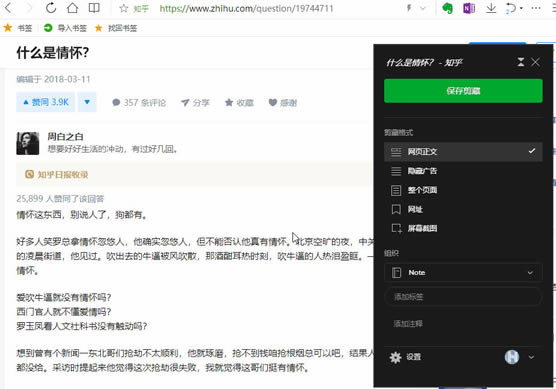
Task: Click the 找回书签 bookmarks bar item
Action: pyautogui.click(x=116, y=28)
